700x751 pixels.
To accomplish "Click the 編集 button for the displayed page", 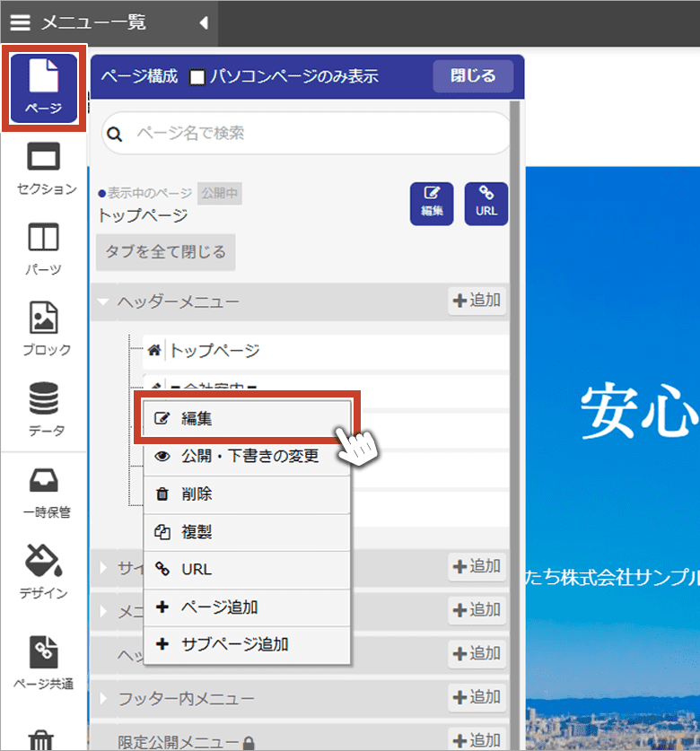I will [x=432, y=204].
